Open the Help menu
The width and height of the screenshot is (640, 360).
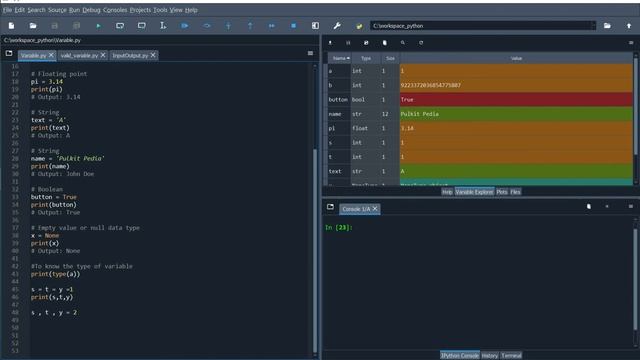click(x=191, y=10)
